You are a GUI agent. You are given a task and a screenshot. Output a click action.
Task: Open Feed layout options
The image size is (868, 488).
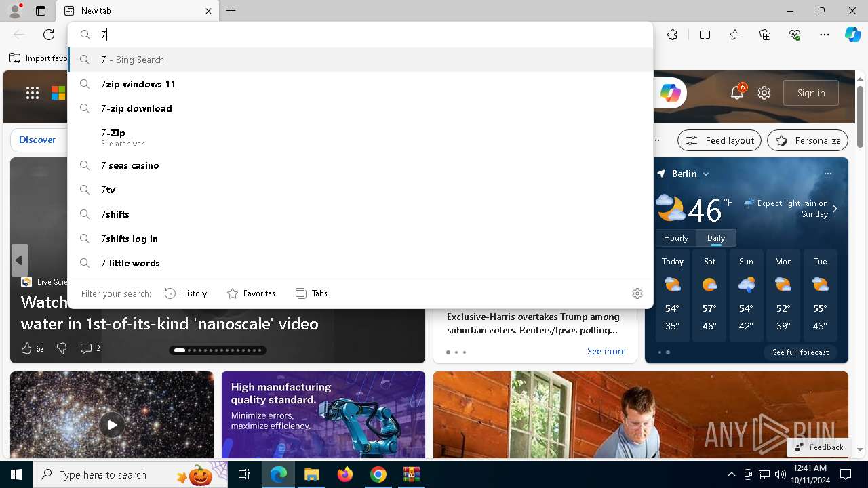pos(719,140)
